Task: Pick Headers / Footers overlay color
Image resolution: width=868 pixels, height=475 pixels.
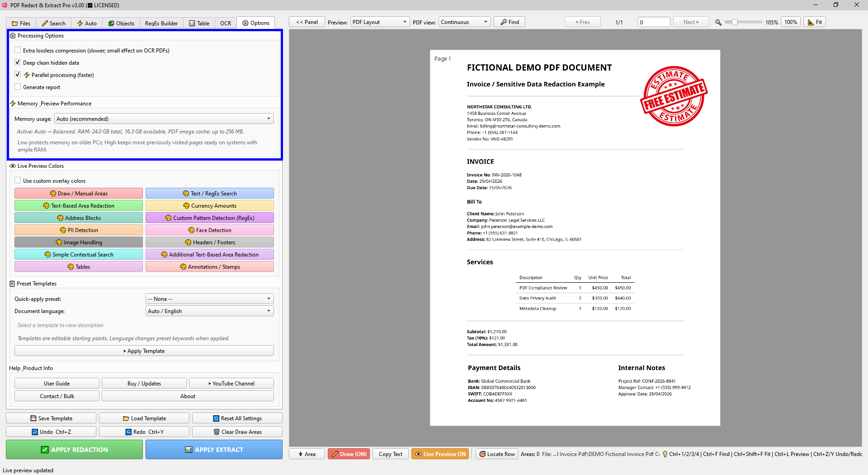Action: [210, 242]
